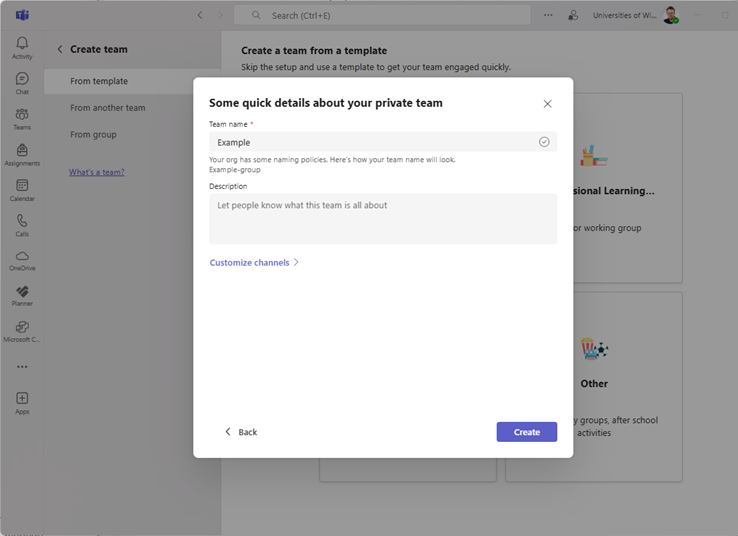Viewport: 738px width, 536px height.
Task: Go Back in the team dialog
Action: tap(241, 432)
